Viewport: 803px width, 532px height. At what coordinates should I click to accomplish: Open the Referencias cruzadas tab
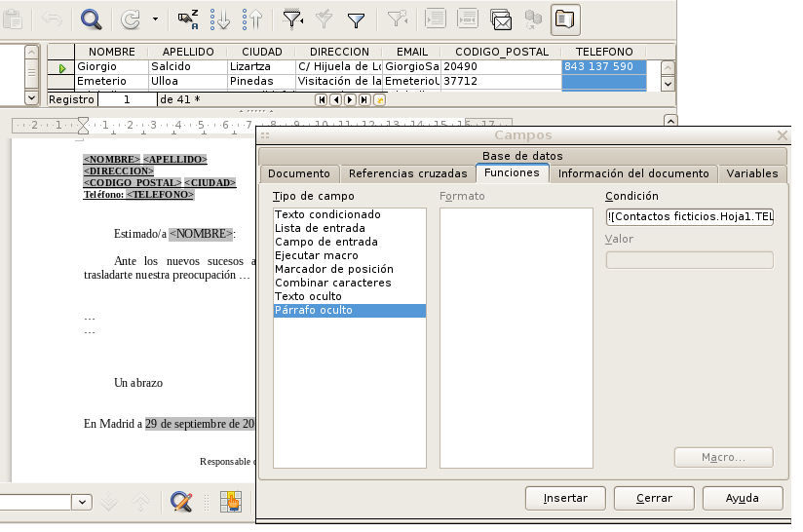407,173
